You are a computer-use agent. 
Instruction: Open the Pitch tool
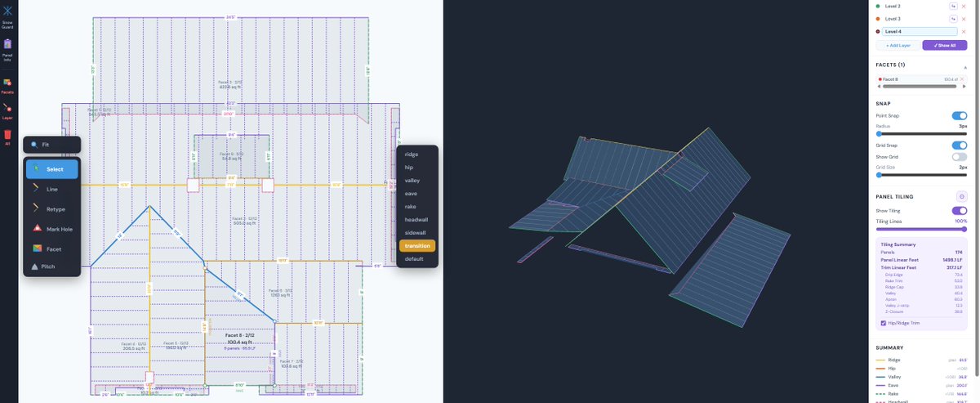[52, 266]
